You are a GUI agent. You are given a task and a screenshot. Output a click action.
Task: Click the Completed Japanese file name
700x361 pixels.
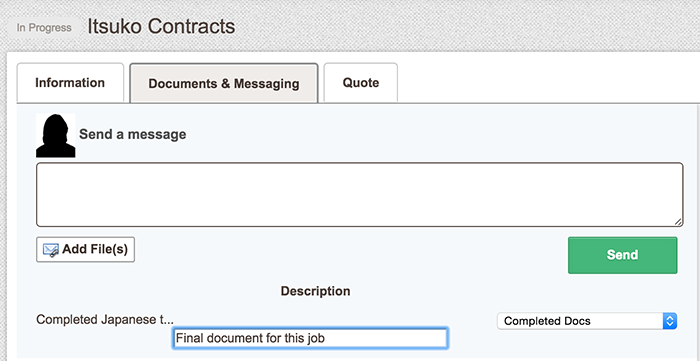pos(105,320)
